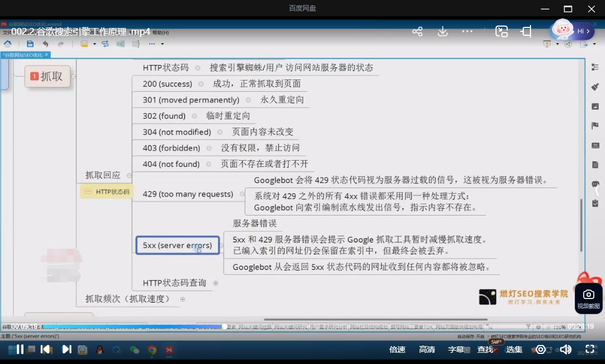Click the XMind summary bracket icon
Image resolution: width=605 pixels, height=364 pixels.
point(136,44)
